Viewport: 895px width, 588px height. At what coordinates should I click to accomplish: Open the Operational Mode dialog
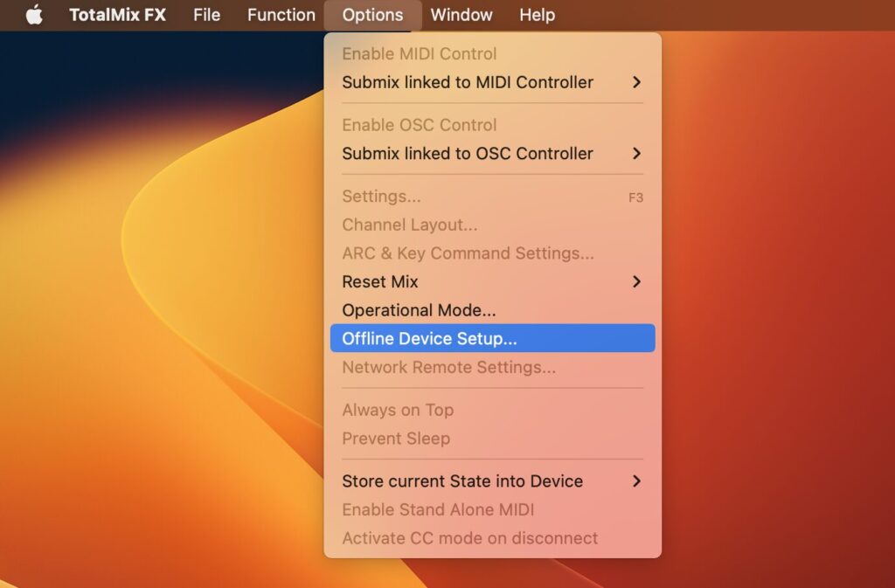(x=418, y=309)
